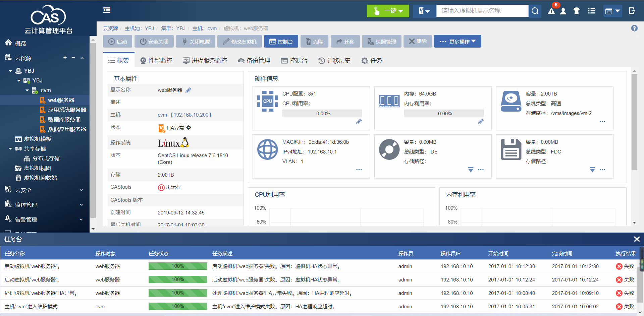The image size is (644, 316).
Task: Switch to the 性能监控 tab
Action: [x=156, y=61]
